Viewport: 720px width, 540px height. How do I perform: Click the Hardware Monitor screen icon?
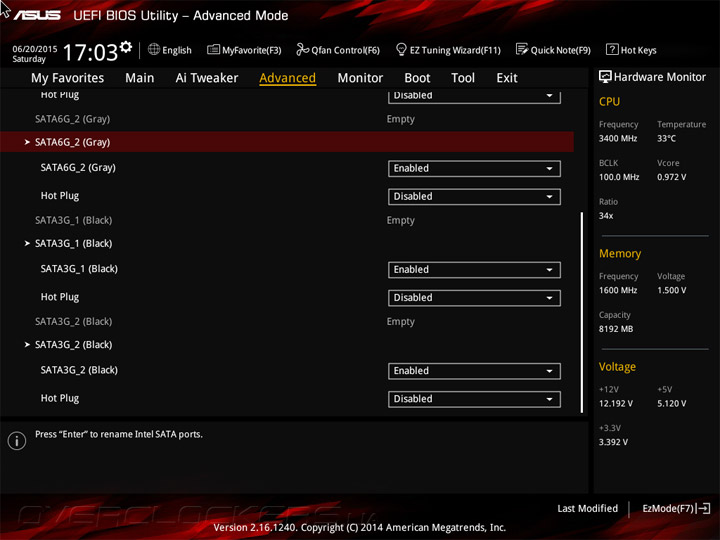605,77
